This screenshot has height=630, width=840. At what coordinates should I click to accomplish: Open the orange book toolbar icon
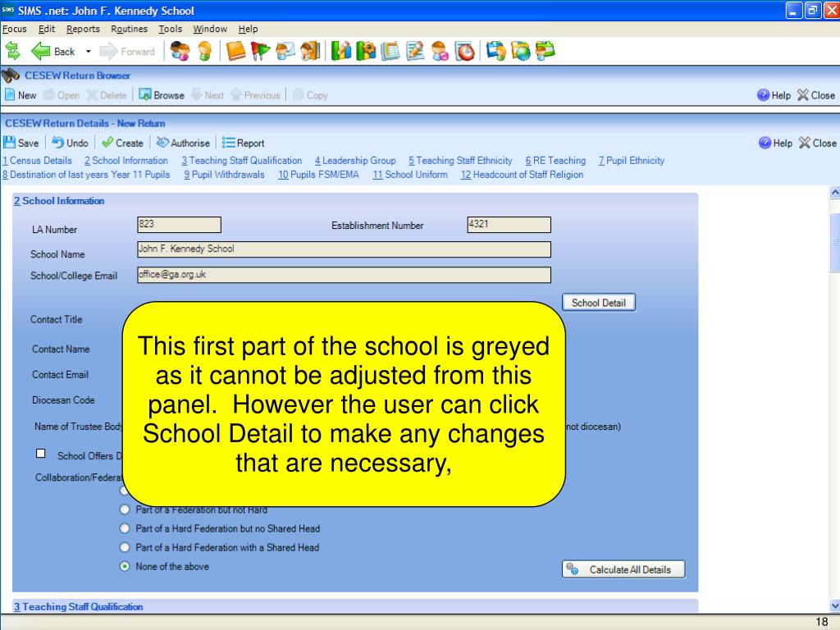[x=235, y=52]
